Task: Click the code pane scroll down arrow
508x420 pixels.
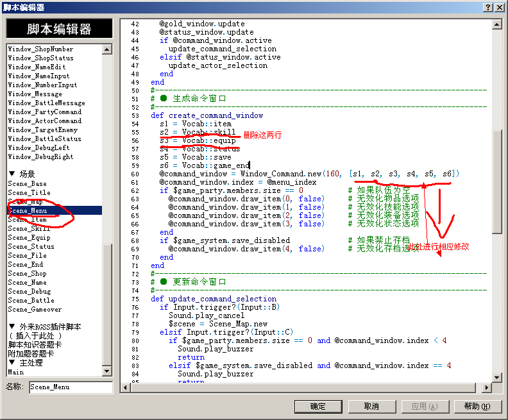Action: point(497,377)
